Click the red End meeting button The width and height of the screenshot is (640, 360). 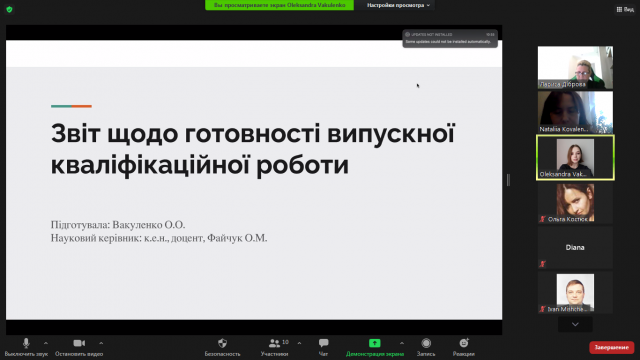tap(611, 347)
